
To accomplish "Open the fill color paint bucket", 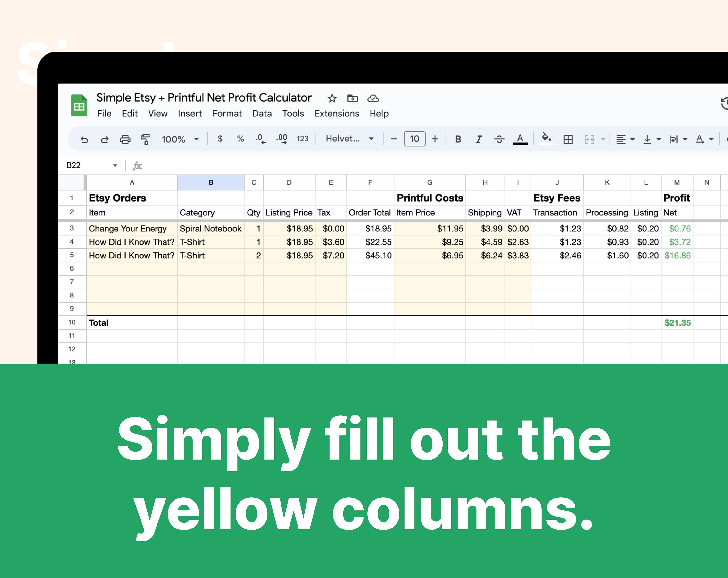I will [x=546, y=139].
